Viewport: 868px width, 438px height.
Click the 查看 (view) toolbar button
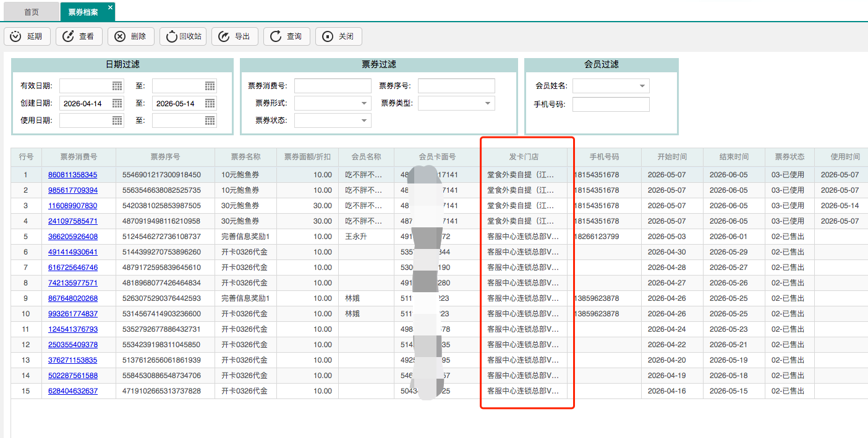(x=79, y=36)
